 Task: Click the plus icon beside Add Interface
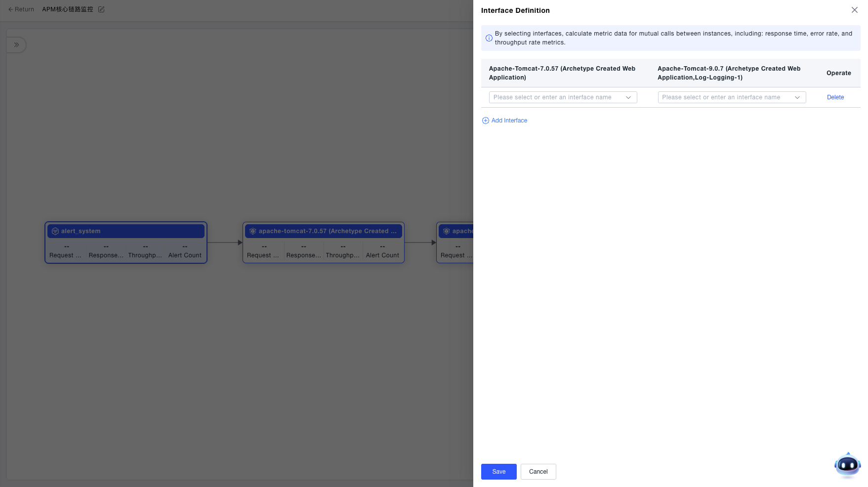pos(485,121)
